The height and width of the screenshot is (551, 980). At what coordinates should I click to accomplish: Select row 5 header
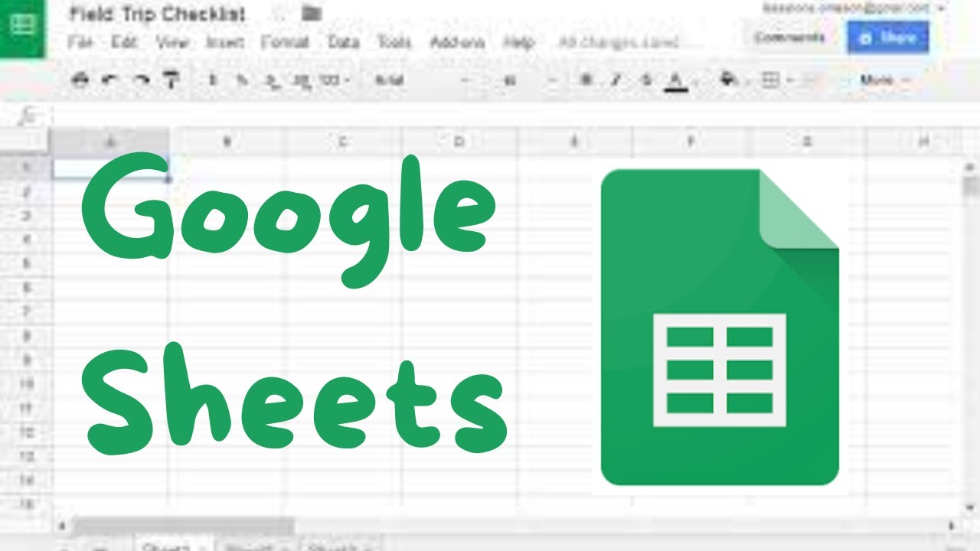pos(26,263)
